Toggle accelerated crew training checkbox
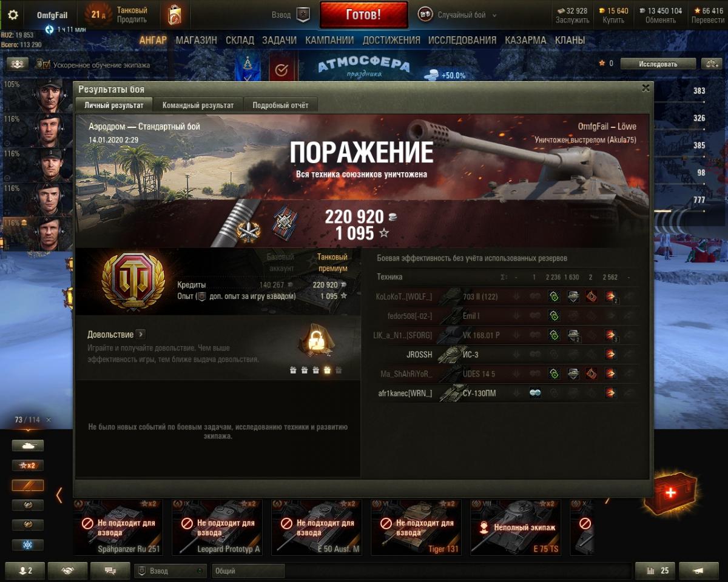The image size is (728, 582). (42, 65)
